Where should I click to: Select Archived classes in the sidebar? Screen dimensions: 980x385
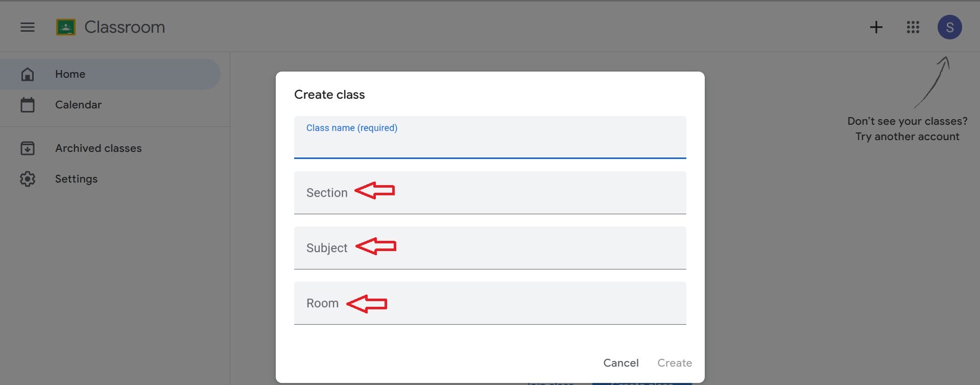pos(98,148)
